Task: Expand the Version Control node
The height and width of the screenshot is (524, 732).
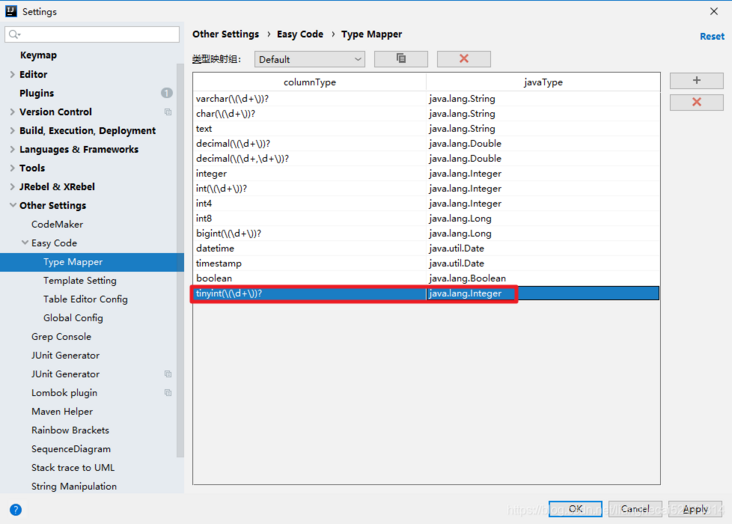Action: (13, 112)
